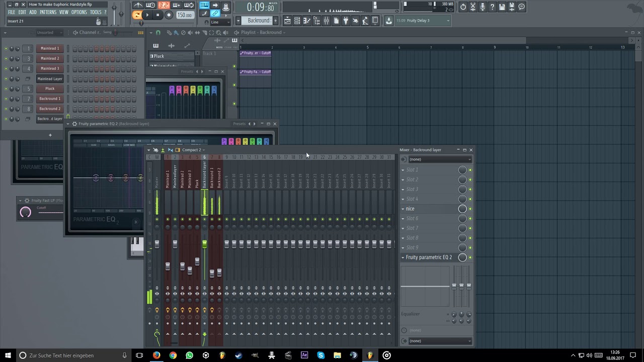Viewport: 644px width, 362px height.
Task: Click the Fruity Fa. - Cutoff automation clip
Action: point(256,72)
